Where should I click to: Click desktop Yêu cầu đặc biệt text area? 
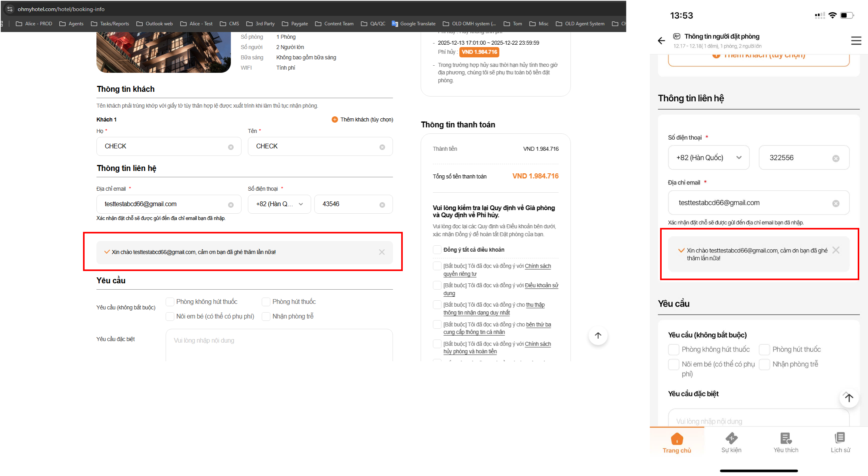click(279, 345)
